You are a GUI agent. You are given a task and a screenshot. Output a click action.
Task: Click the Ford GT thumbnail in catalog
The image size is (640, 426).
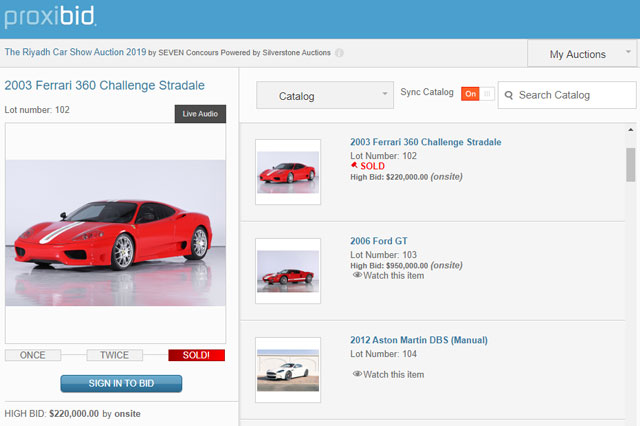coord(288,271)
